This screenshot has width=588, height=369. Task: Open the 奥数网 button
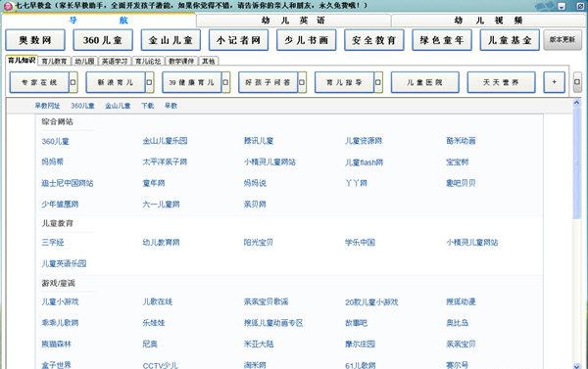click(x=35, y=40)
